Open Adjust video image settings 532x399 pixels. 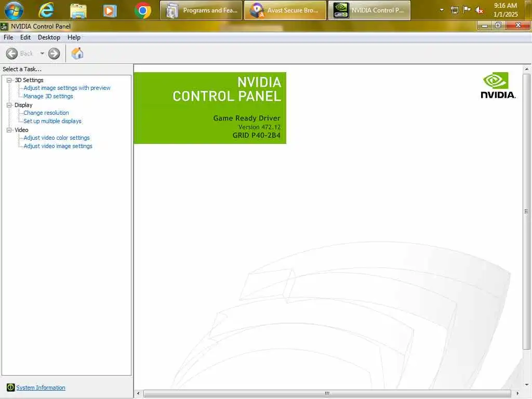58,146
